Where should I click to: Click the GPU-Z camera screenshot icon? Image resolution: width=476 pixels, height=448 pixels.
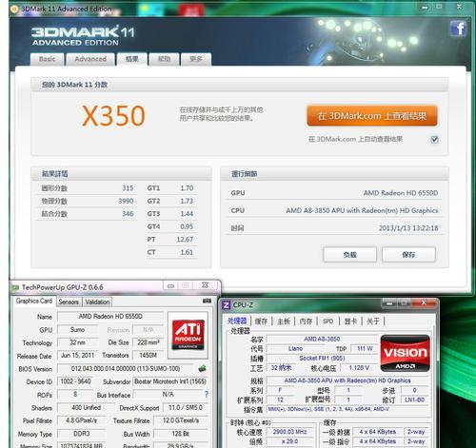(207, 301)
